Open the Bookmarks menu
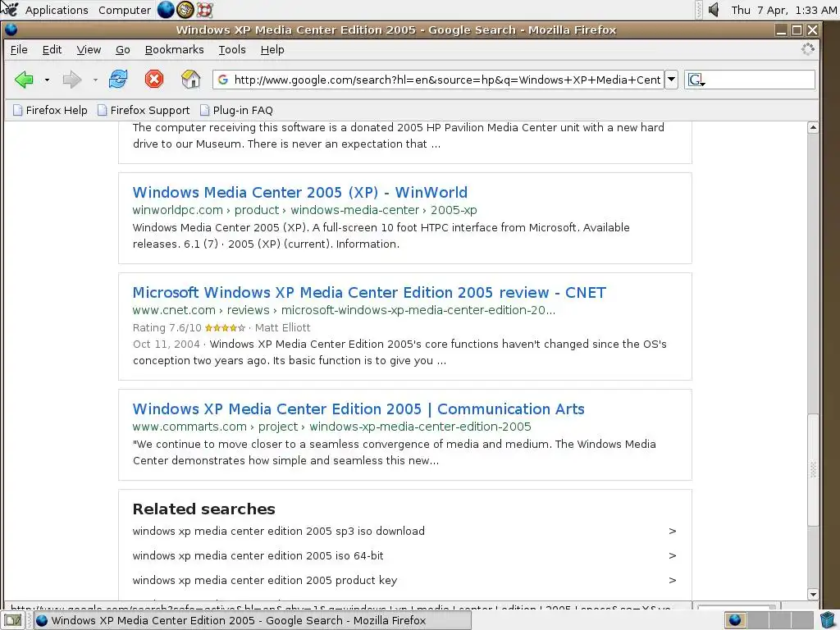This screenshot has height=630, width=840. point(174,50)
